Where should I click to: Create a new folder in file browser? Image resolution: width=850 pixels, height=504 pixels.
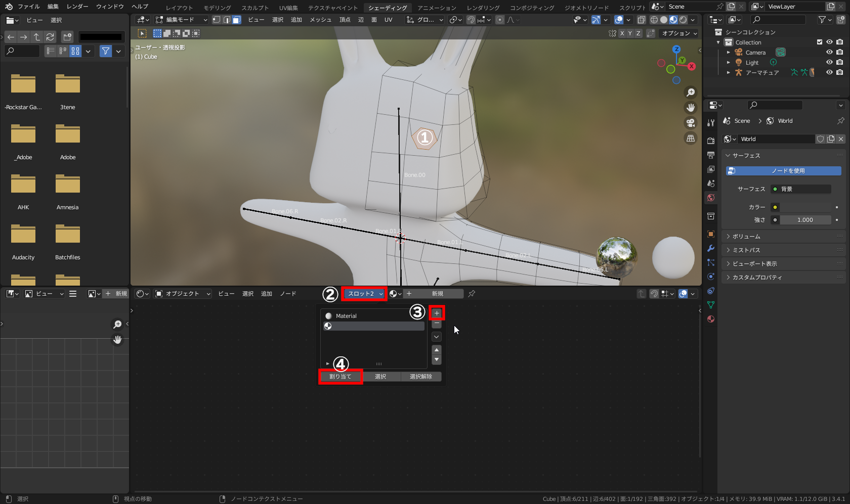tap(67, 37)
